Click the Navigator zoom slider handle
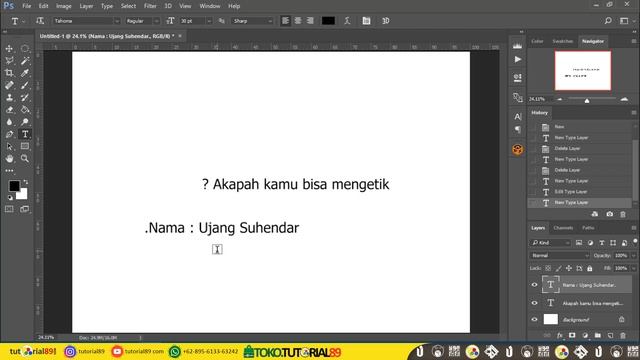Viewport: 640px width, 360px height. coord(587,100)
